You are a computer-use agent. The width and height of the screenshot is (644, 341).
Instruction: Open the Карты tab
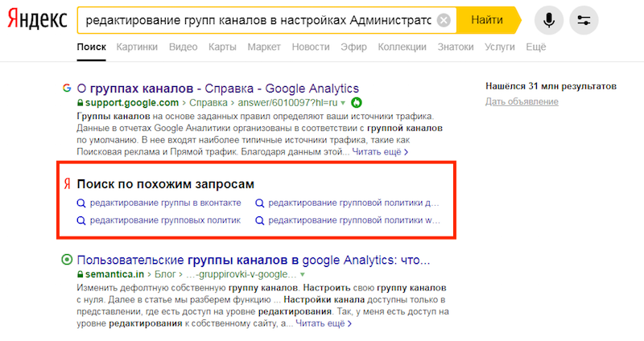pyautogui.click(x=222, y=47)
